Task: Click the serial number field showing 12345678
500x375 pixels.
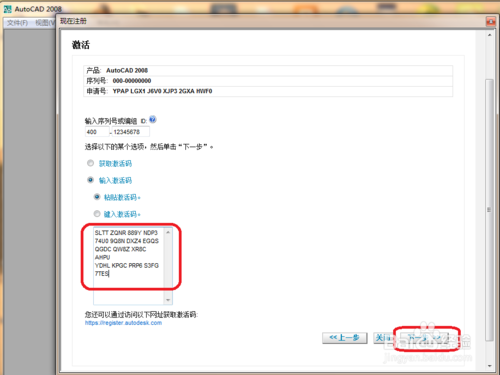Action: pyautogui.click(x=131, y=132)
